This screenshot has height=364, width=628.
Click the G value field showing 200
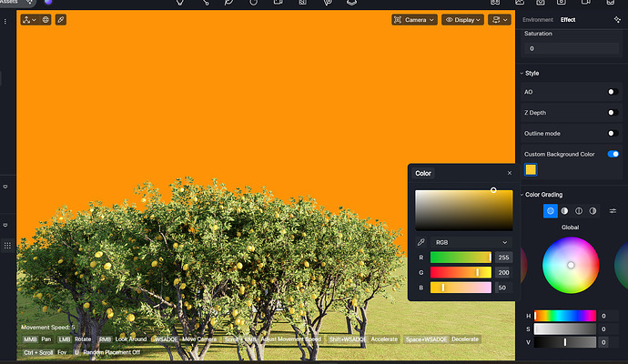click(503, 273)
